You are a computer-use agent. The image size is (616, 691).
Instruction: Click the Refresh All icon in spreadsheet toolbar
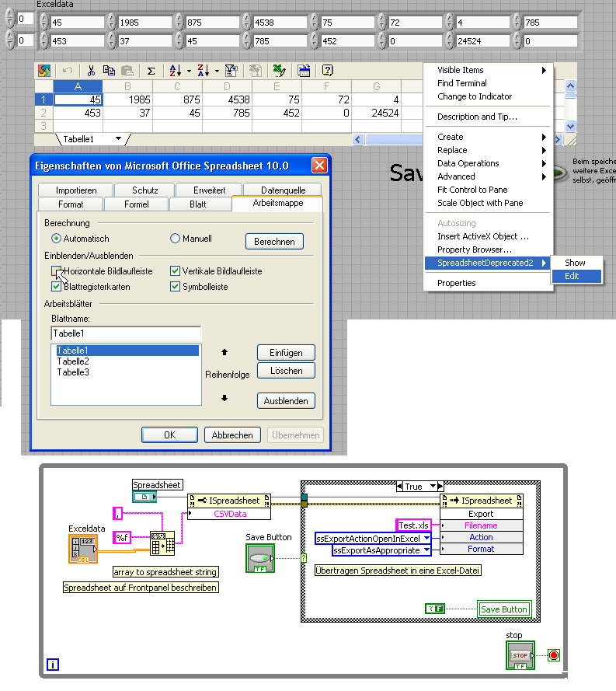256,71
